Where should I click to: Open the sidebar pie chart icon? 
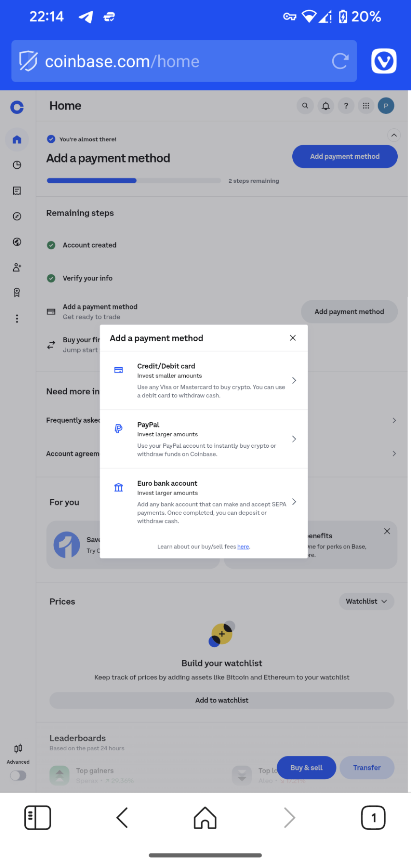17,165
